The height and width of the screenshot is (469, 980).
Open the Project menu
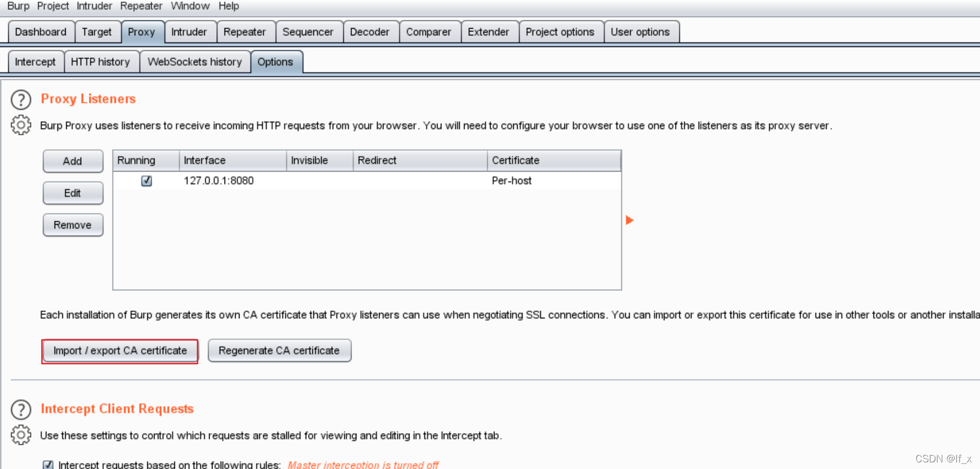(x=52, y=6)
